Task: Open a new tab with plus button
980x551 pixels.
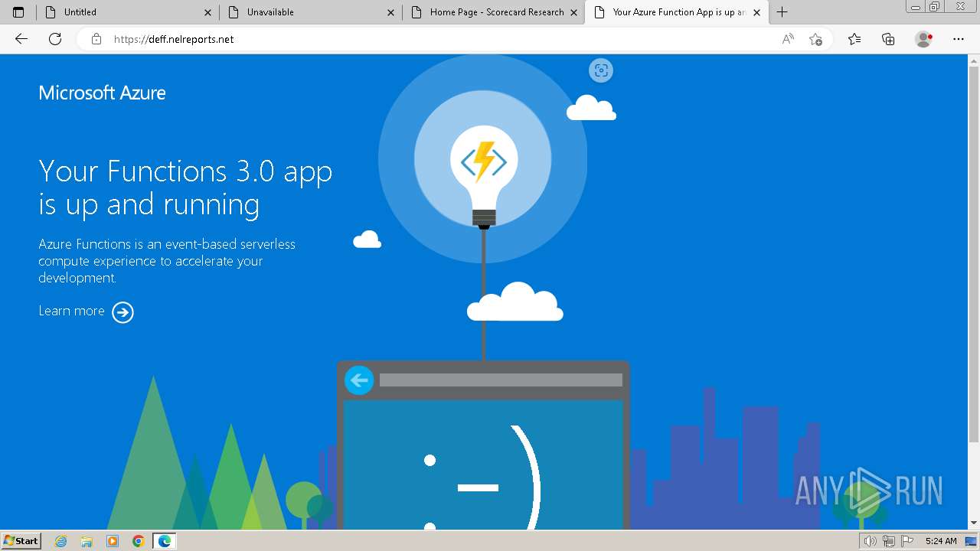Action: click(782, 12)
